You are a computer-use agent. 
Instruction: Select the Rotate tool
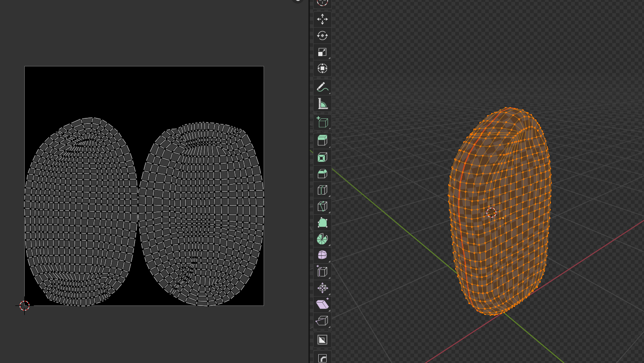pyautogui.click(x=322, y=36)
